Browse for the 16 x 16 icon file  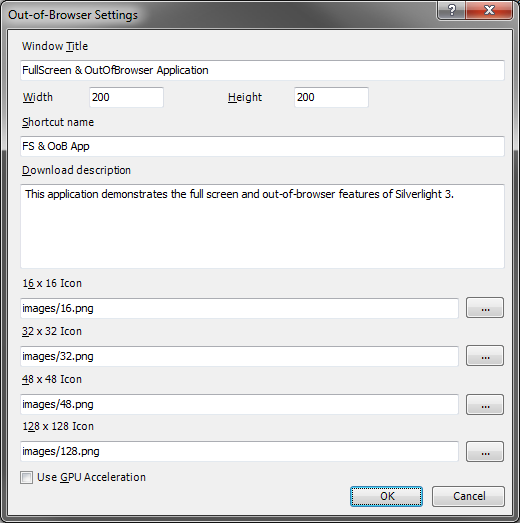[x=485, y=308]
